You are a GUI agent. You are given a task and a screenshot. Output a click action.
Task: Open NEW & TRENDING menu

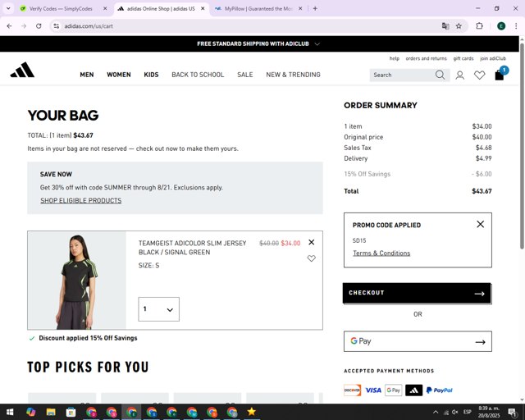point(293,75)
